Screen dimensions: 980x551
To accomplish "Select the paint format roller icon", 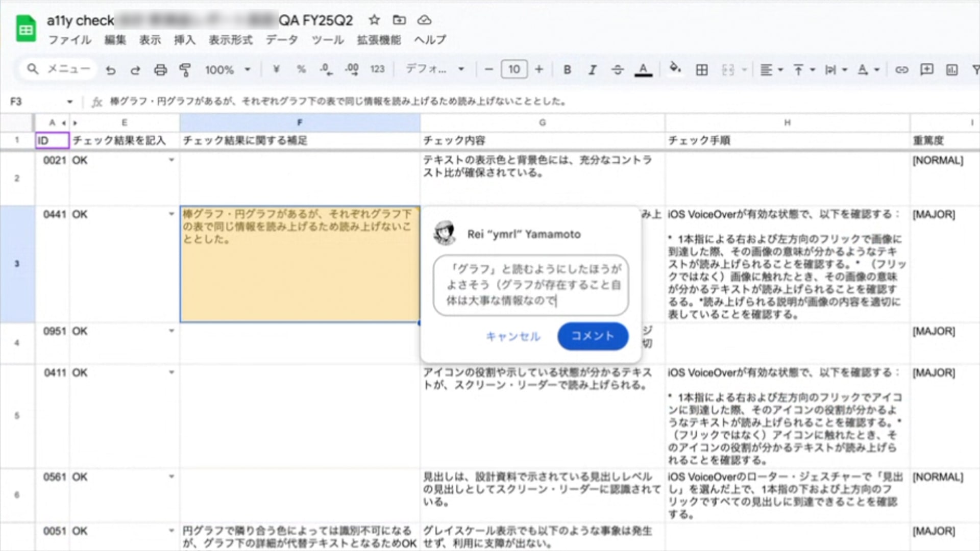I will pyautogui.click(x=185, y=70).
